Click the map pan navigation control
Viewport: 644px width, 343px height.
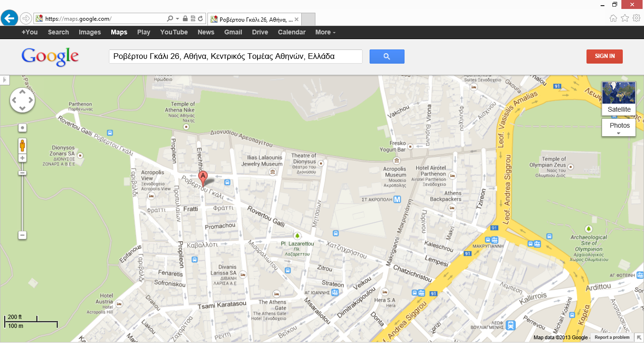(22, 100)
